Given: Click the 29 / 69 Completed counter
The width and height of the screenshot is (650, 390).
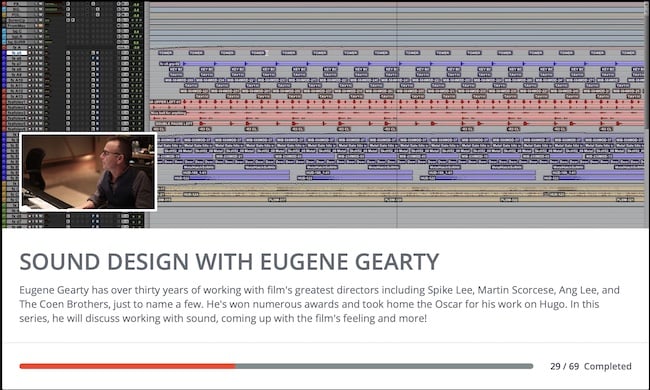Looking at the screenshot, I should [x=591, y=366].
